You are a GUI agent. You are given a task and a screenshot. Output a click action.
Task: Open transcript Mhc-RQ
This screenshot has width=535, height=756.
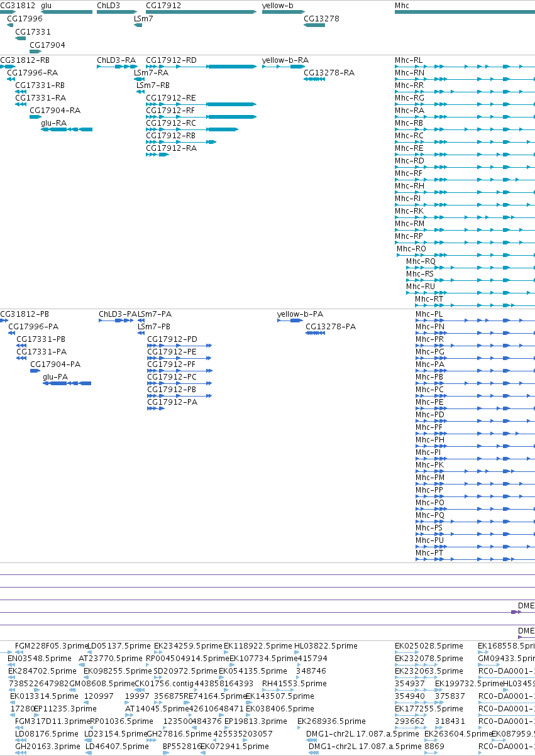click(421, 261)
